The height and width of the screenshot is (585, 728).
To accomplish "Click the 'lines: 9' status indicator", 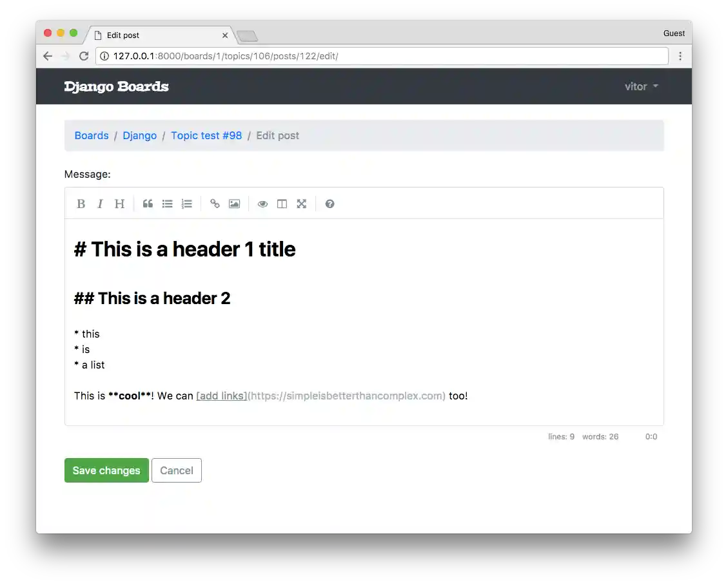I will click(x=562, y=437).
